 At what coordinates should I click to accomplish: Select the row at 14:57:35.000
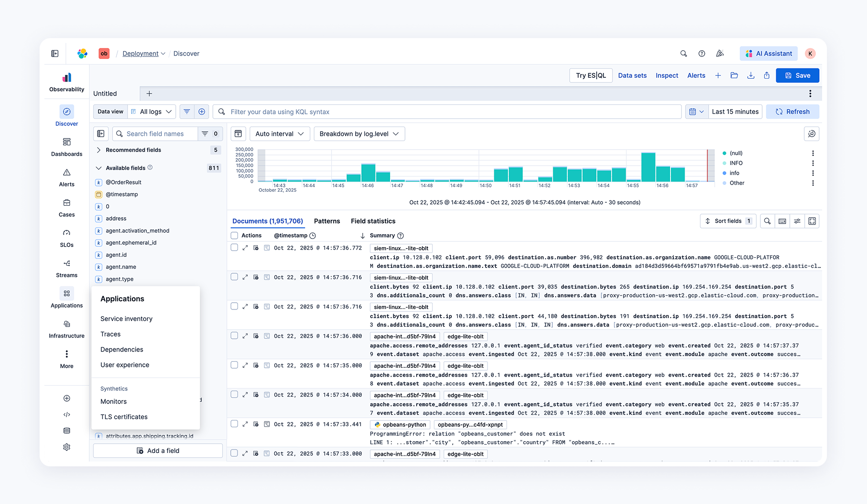(x=235, y=365)
